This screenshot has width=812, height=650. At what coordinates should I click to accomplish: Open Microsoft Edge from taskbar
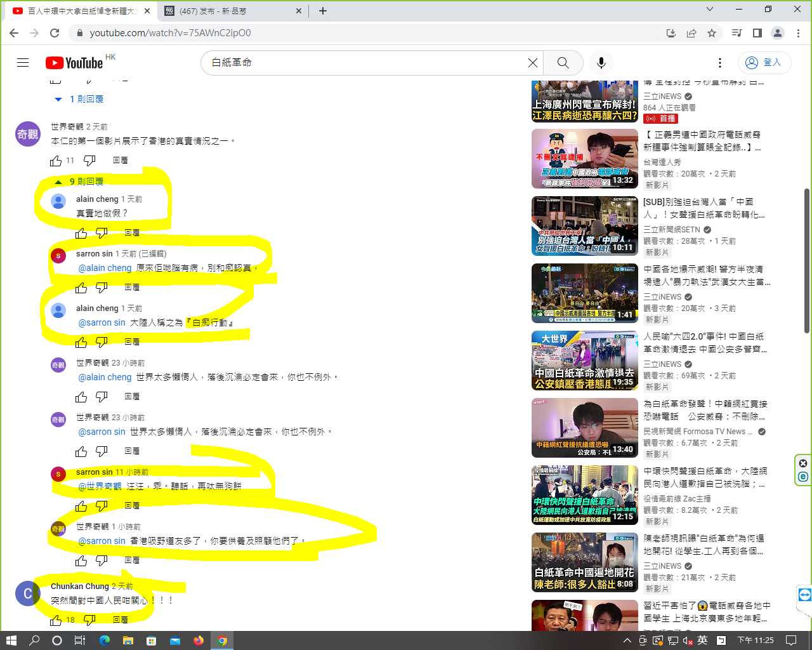pyautogui.click(x=105, y=640)
